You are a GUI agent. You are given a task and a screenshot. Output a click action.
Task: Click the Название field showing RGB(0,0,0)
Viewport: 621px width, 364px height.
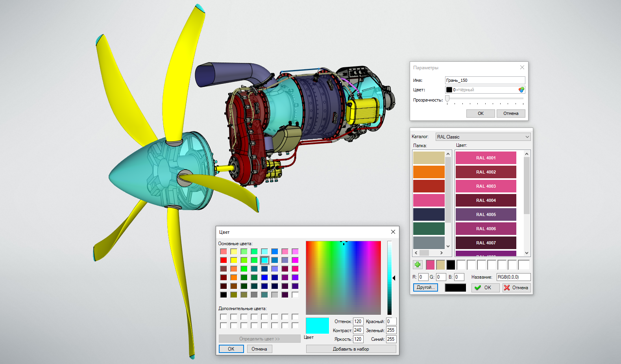tap(513, 277)
